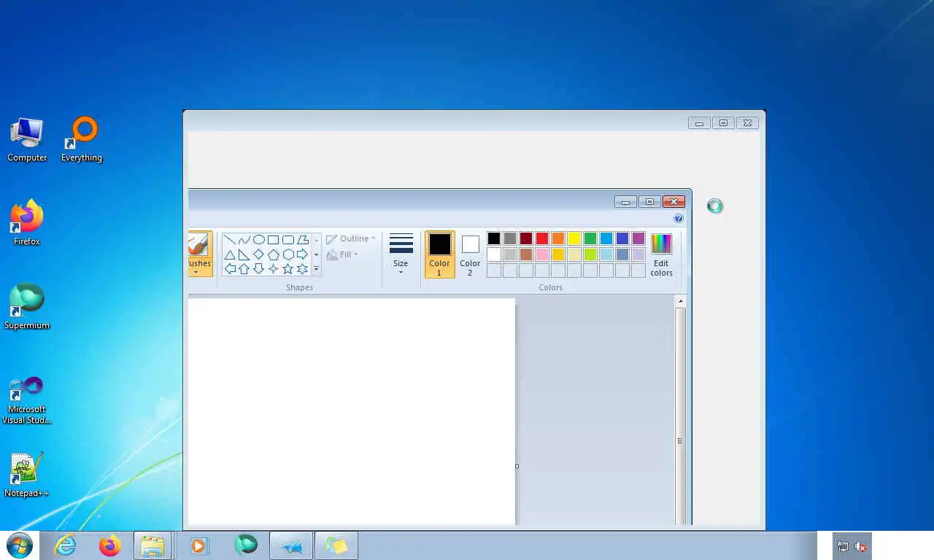The image size is (934, 560).
Task: Pick the black color swatch
Action: [494, 238]
